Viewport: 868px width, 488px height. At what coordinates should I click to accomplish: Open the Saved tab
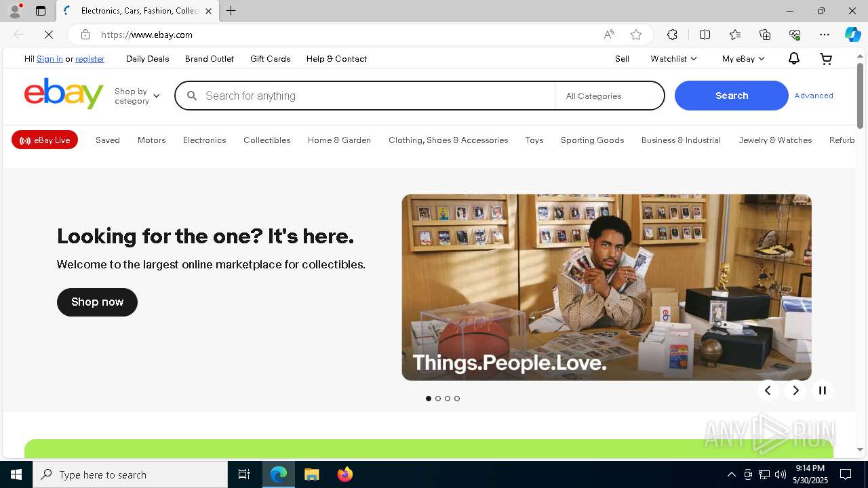point(107,140)
